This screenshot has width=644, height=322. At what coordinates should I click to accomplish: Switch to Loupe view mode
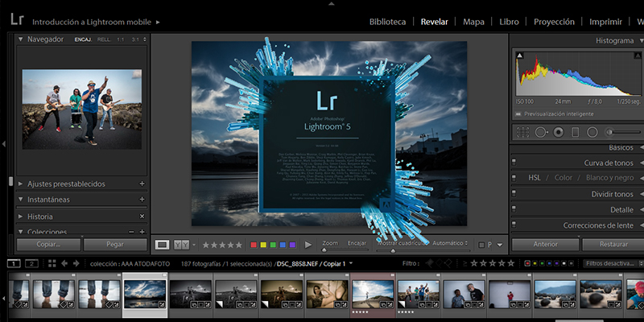(x=163, y=245)
